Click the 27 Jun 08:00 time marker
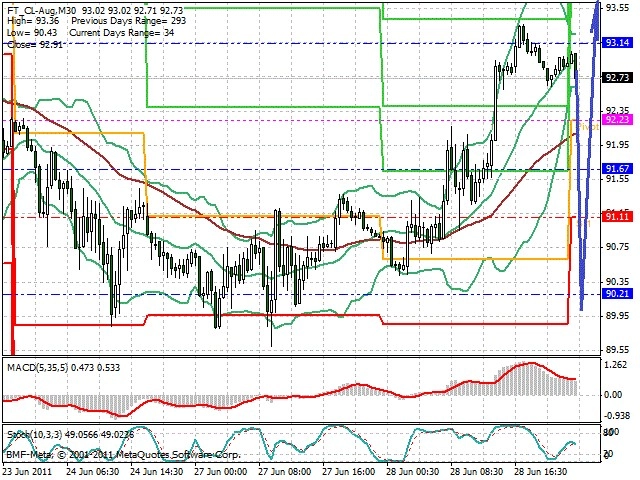 [x=284, y=472]
